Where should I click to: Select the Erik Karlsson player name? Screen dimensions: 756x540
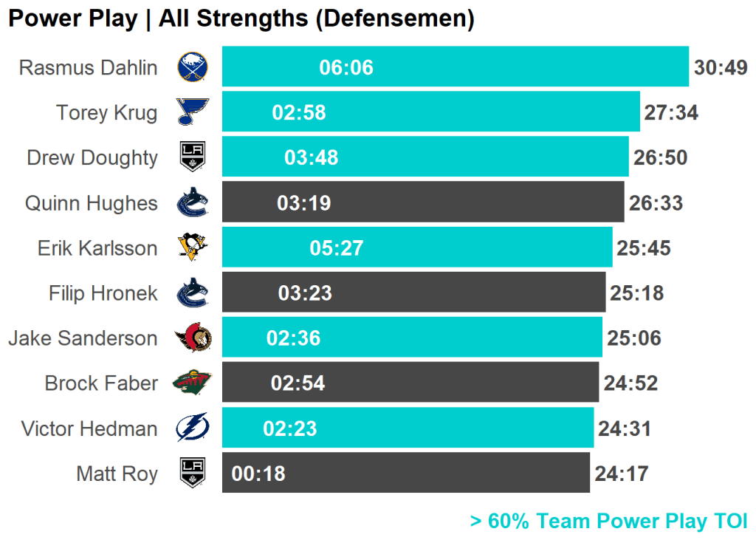[x=97, y=248]
